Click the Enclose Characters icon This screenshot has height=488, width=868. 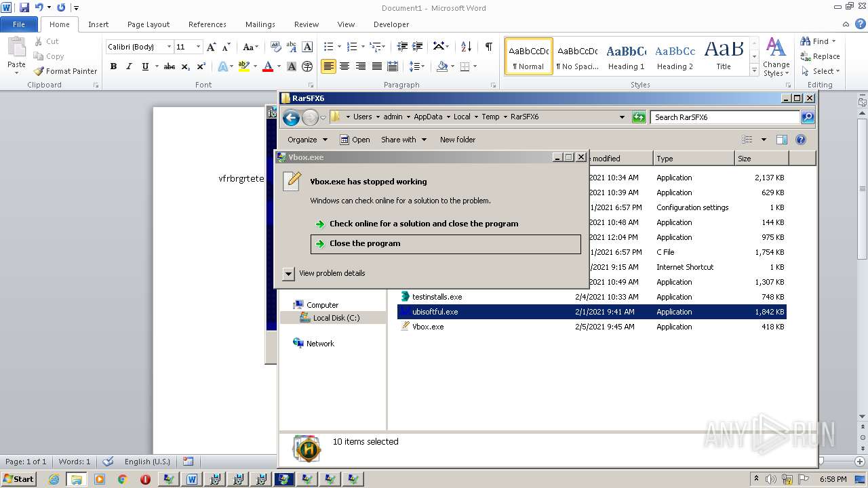[307, 66]
